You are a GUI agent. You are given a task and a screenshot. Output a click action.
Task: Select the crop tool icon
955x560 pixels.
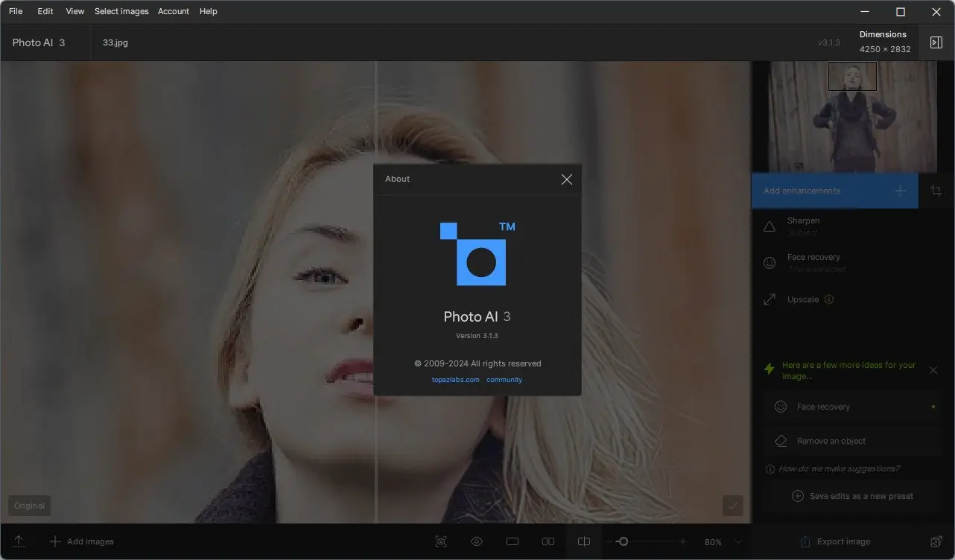(936, 191)
